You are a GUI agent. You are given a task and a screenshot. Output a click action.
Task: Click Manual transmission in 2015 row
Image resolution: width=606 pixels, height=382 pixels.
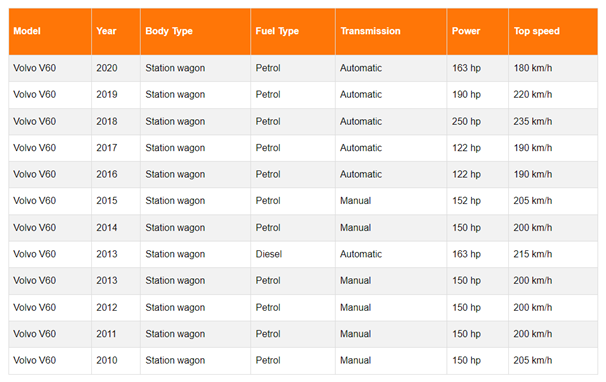(x=355, y=201)
